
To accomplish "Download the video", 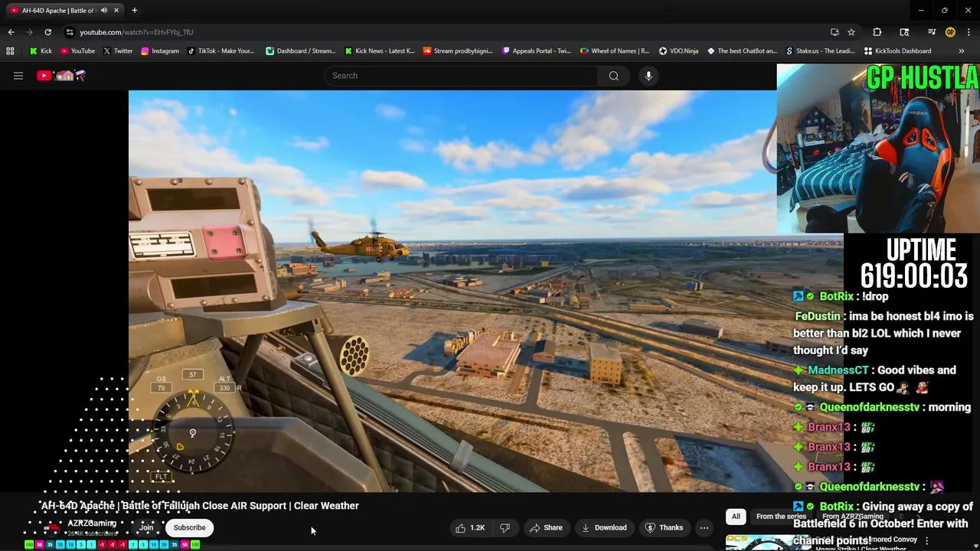I will (x=604, y=527).
